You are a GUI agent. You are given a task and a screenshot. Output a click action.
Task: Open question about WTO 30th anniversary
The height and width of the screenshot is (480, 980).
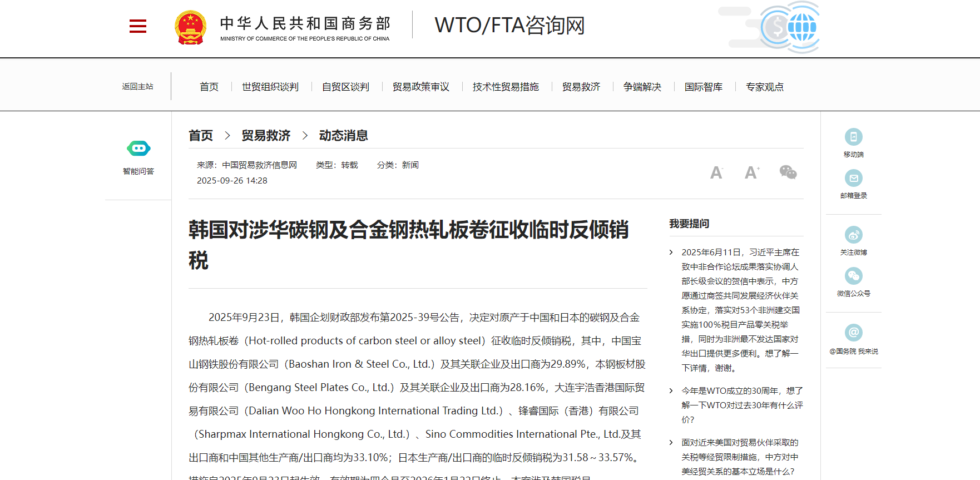point(742,405)
